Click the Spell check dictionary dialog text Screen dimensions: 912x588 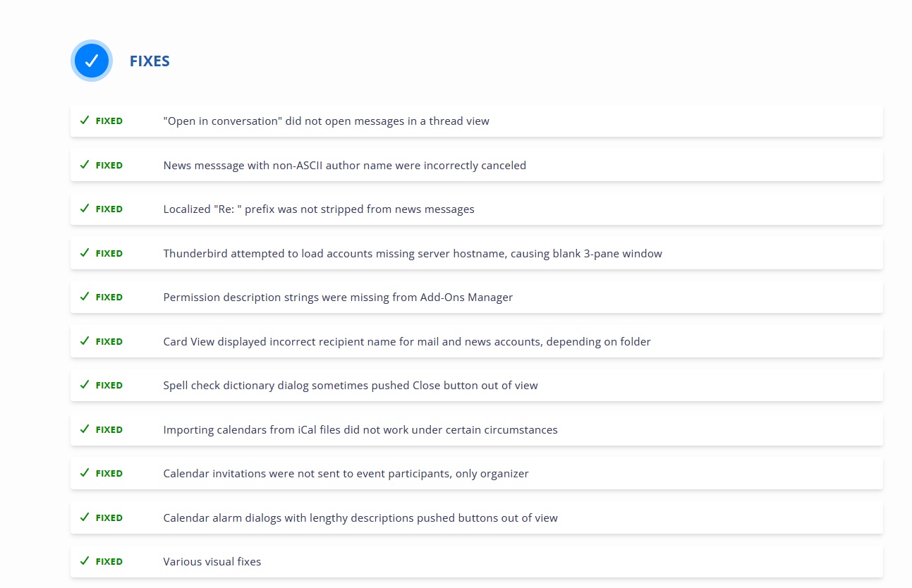point(351,386)
